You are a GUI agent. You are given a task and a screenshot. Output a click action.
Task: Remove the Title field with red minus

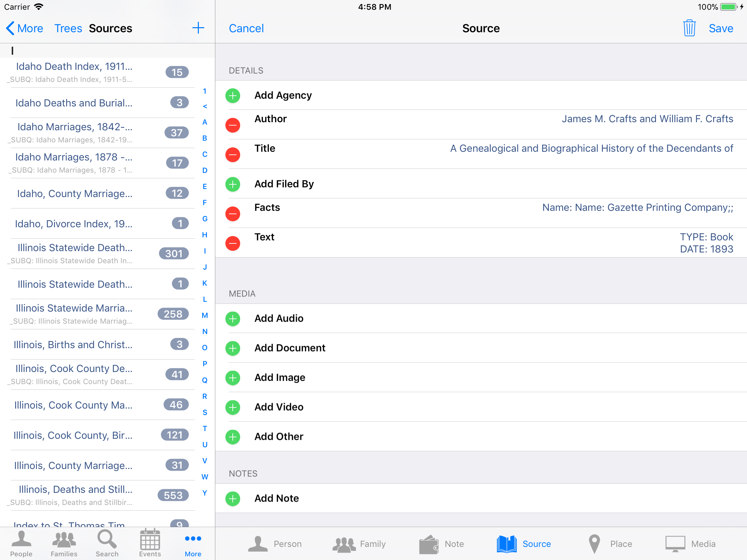click(233, 154)
